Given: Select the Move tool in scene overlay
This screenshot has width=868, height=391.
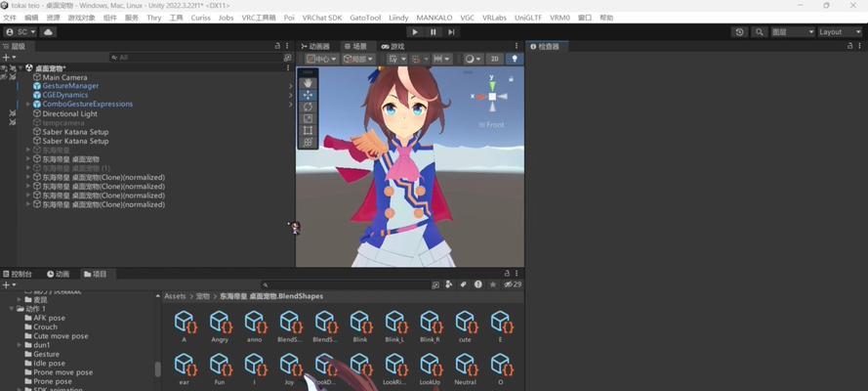Looking at the screenshot, I should 309,95.
